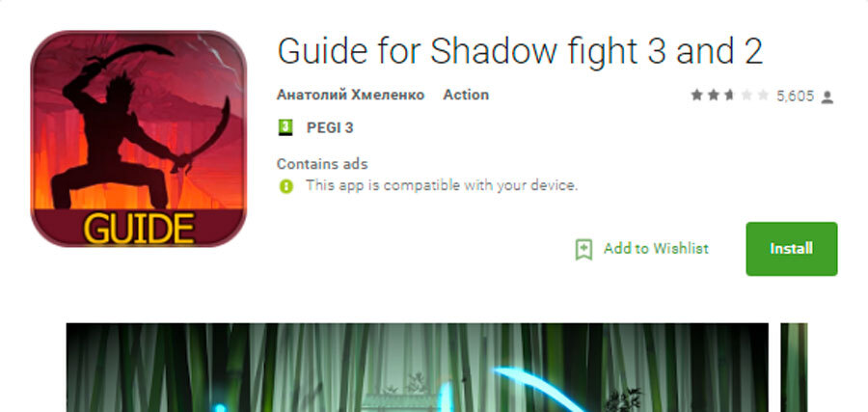Click the 5,605 ratings count
Viewport: 868px width, 412px height.
click(x=796, y=96)
